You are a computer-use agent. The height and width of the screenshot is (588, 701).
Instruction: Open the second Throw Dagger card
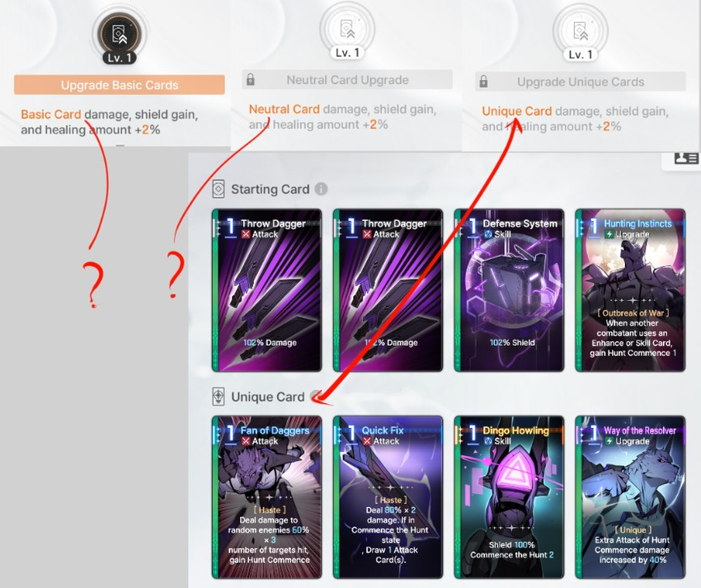[x=388, y=290]
